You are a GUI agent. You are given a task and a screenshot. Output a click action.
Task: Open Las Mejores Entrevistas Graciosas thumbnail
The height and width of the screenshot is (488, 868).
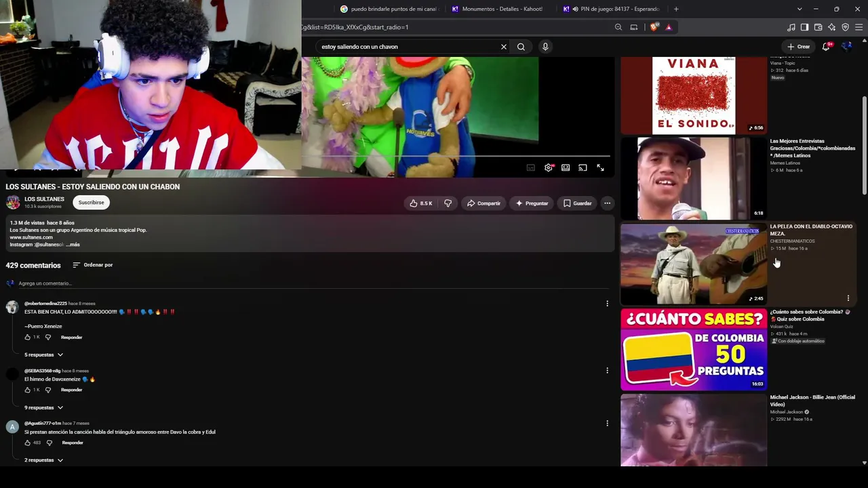pyautogui.click(x=693, y=178)
